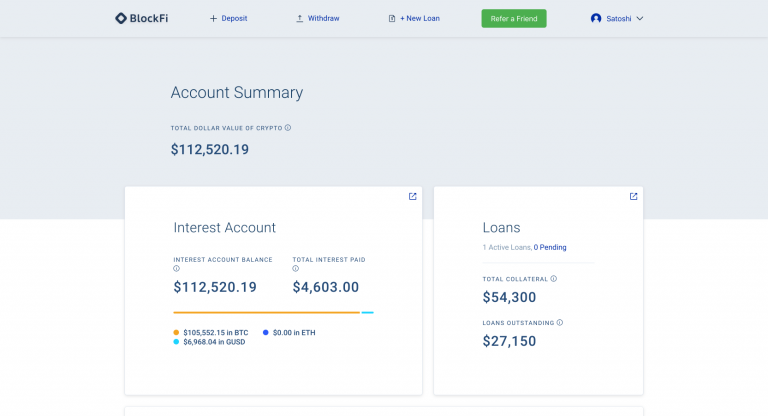Image resolution: width=768 pixels, height=416 pixels.
Task: Select + New Loan in the navigation
Action: 420,19
